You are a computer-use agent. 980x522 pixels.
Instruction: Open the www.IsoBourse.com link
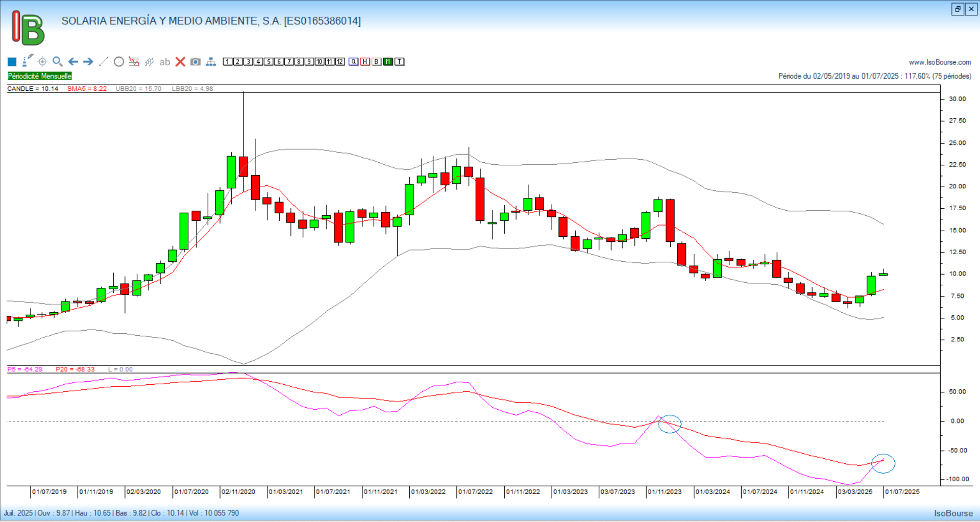click(940, 62)
